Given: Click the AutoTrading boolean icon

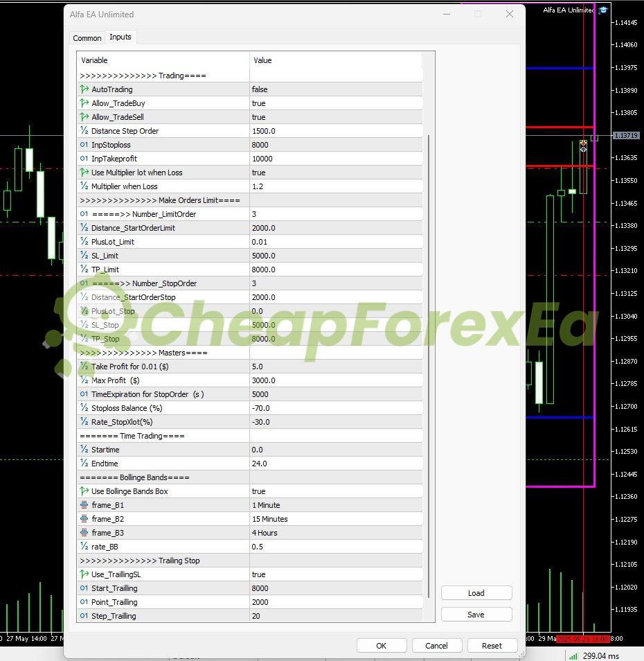Looking at the screenshot, I should (x=84, y=89).
